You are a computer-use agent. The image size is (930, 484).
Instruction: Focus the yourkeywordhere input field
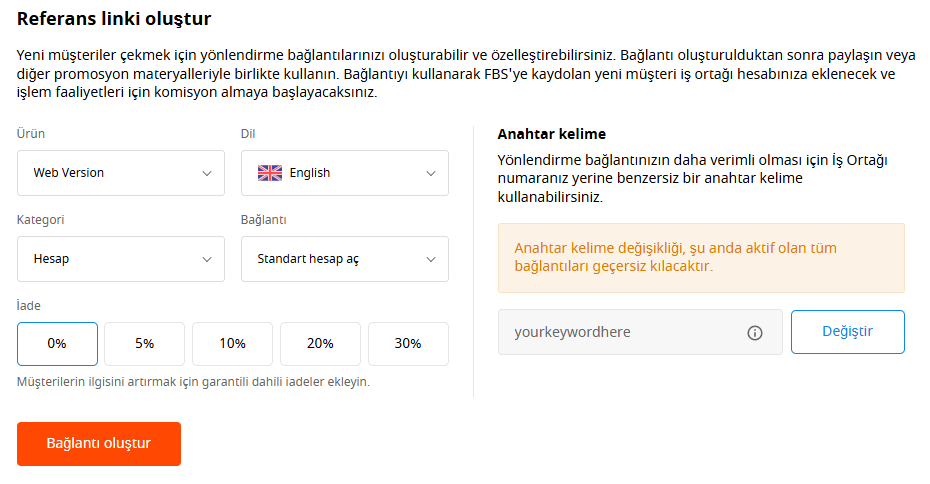point(640,332)
